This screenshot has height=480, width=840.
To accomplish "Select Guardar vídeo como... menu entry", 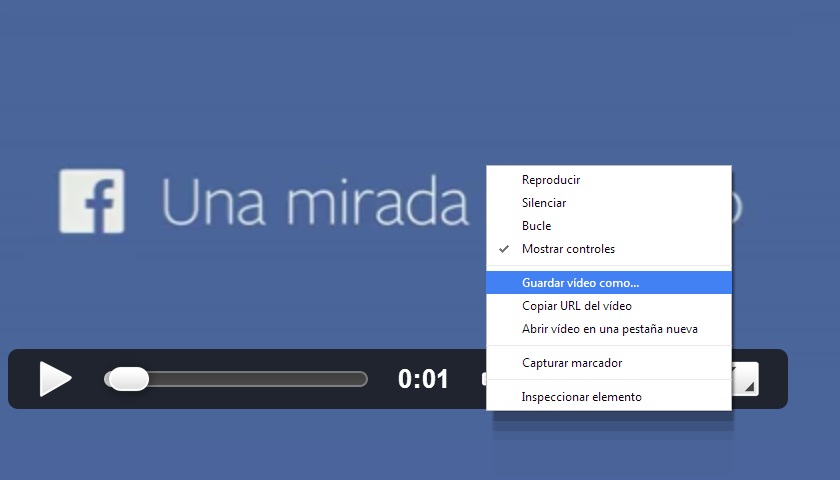I will click(x=609, y=283).
